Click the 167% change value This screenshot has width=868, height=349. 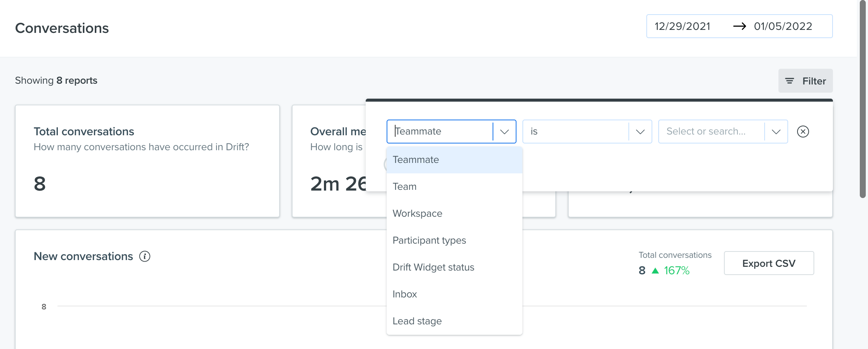677,270
